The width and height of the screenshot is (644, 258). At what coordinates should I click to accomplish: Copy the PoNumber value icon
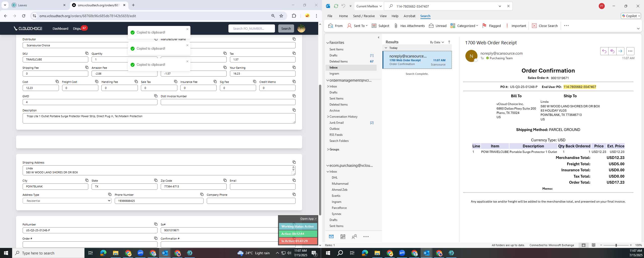[156, 224]
